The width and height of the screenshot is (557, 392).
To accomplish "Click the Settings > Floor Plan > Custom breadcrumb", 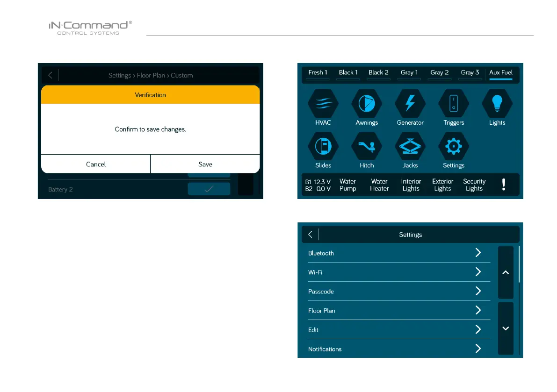I will coord(151,75).
